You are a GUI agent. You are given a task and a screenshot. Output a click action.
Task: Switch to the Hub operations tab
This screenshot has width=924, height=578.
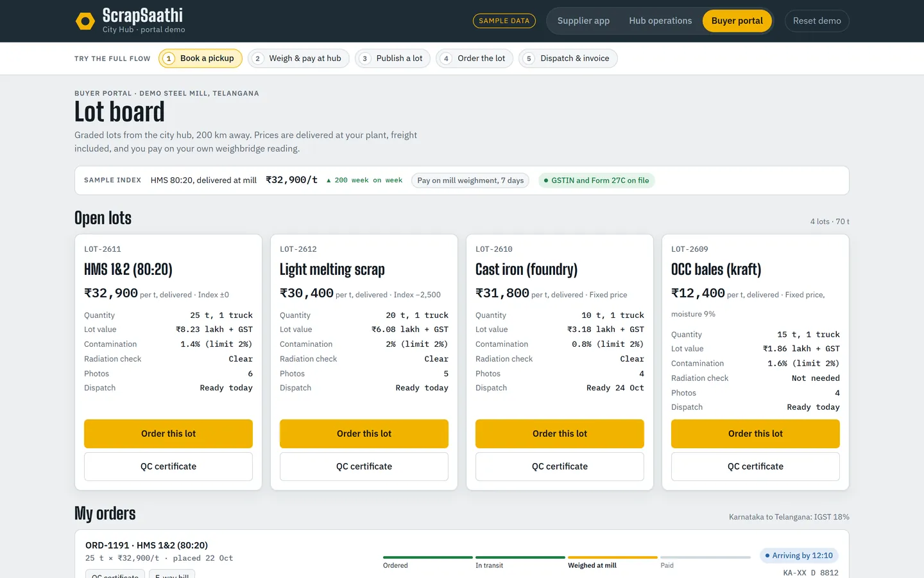point(660,21)
